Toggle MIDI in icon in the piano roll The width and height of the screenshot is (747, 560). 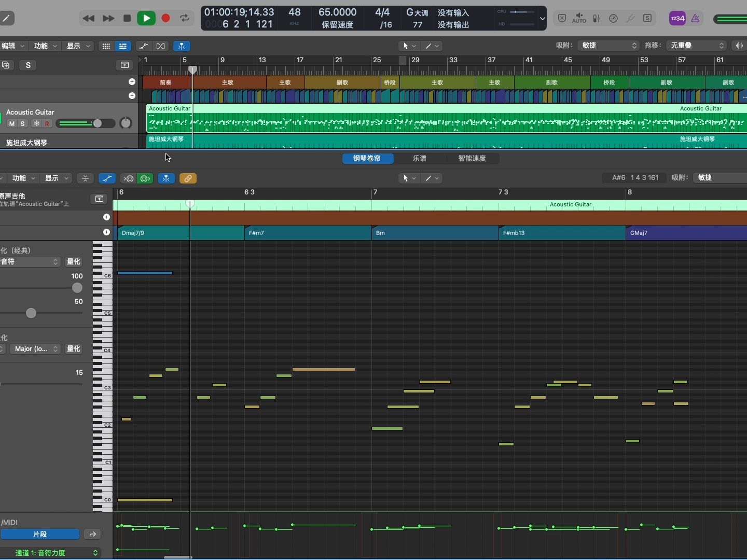click(129, 178)
